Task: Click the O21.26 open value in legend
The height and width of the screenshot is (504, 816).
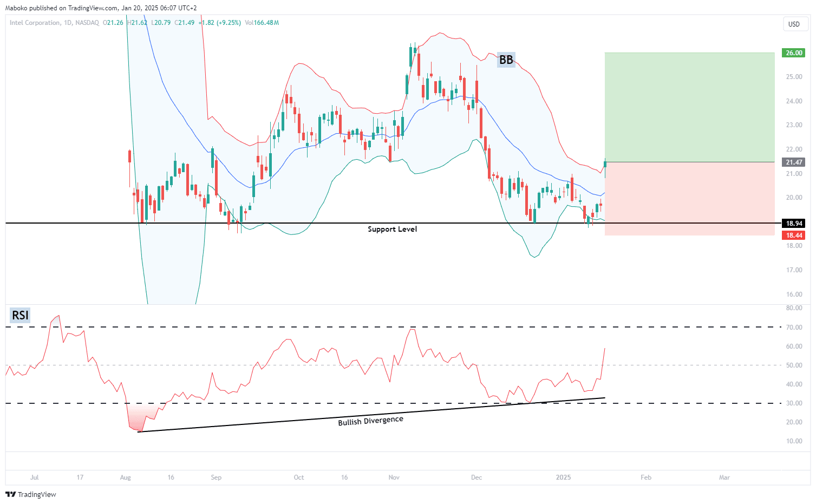Action: click(x=113, y=23)
